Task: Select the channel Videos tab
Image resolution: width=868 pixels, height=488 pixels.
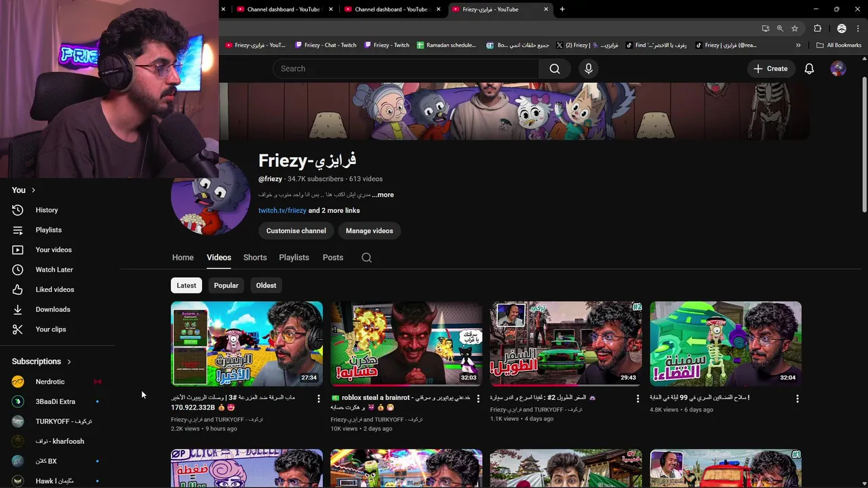Action: [219, 258]
